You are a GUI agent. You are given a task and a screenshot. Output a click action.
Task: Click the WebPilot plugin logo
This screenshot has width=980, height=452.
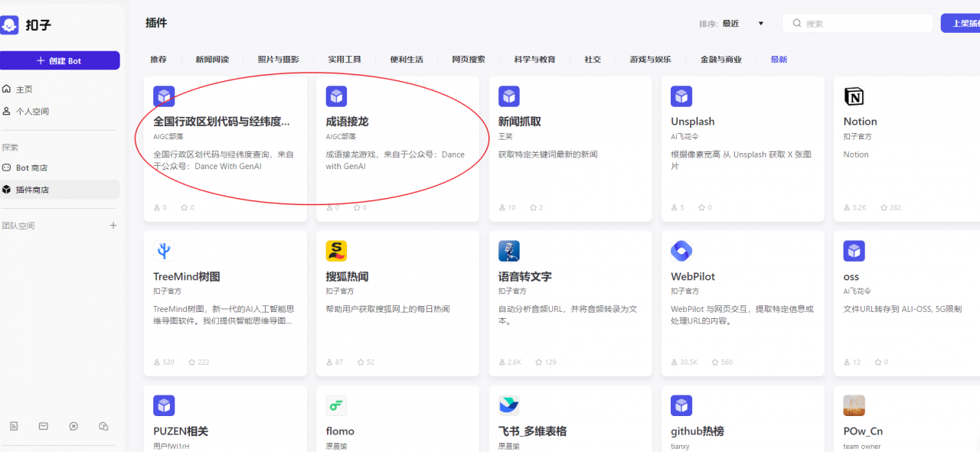click(x=681, y=251)
